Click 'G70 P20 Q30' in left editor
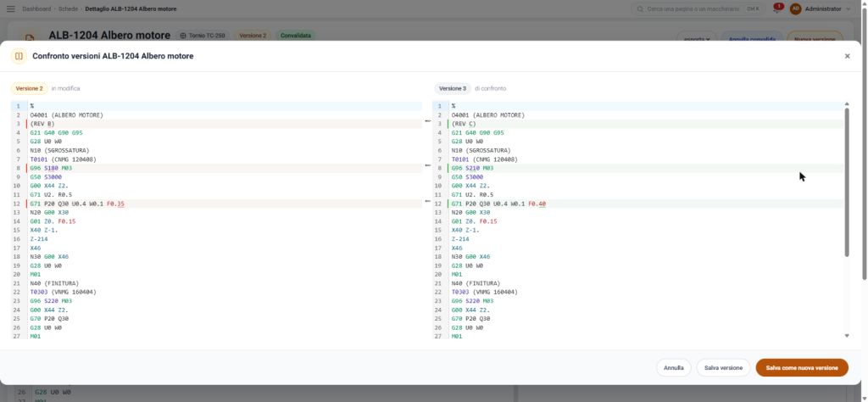This screenshot has height=402, width=868. tap(49, 319)
